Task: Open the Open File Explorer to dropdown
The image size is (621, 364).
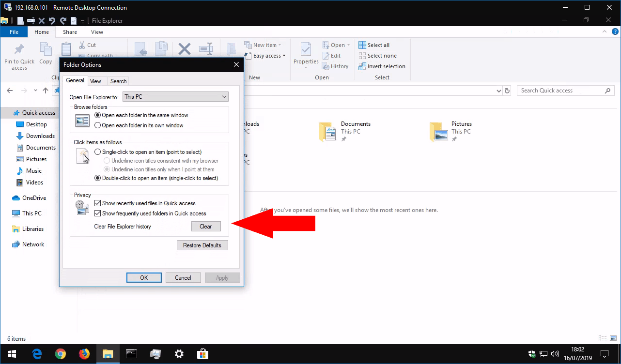Action: (175, 97)
